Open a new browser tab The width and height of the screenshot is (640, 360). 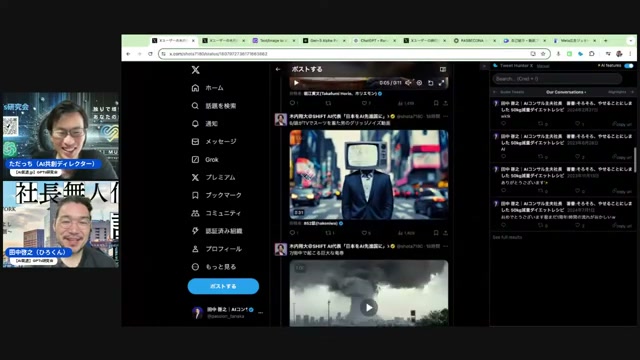tap(606, 41)
